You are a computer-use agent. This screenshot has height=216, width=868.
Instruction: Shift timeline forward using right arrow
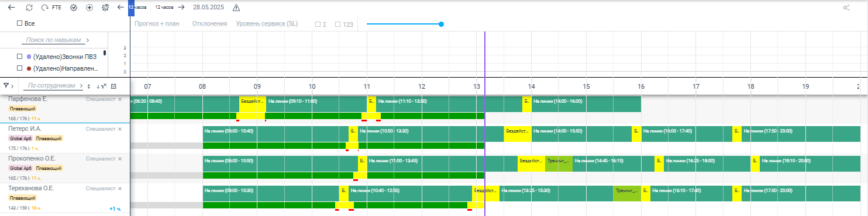click(181, 8)
